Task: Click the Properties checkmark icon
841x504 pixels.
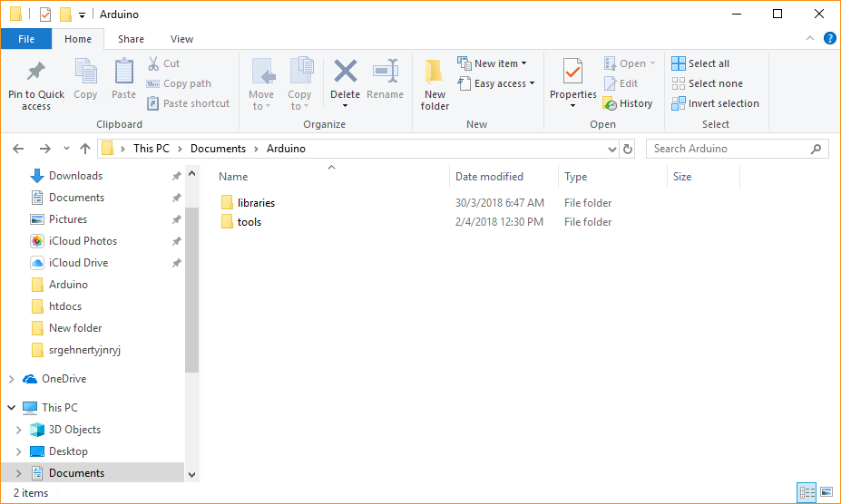Action: pyautogui.click(x=572, y=72)
